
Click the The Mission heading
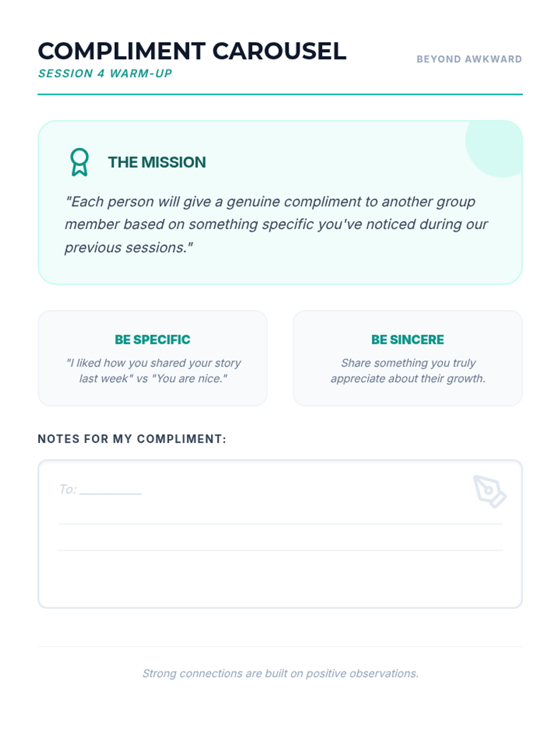tap(157, 162)
